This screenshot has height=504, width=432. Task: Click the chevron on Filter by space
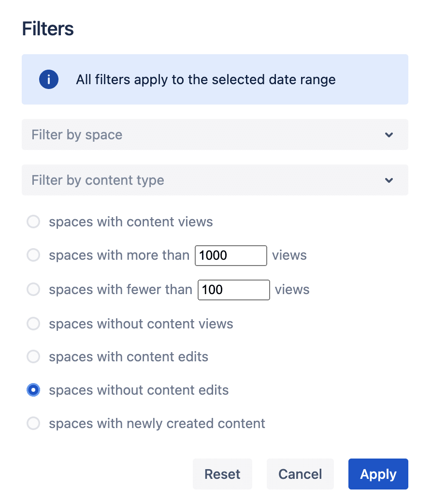click(389, 135)
